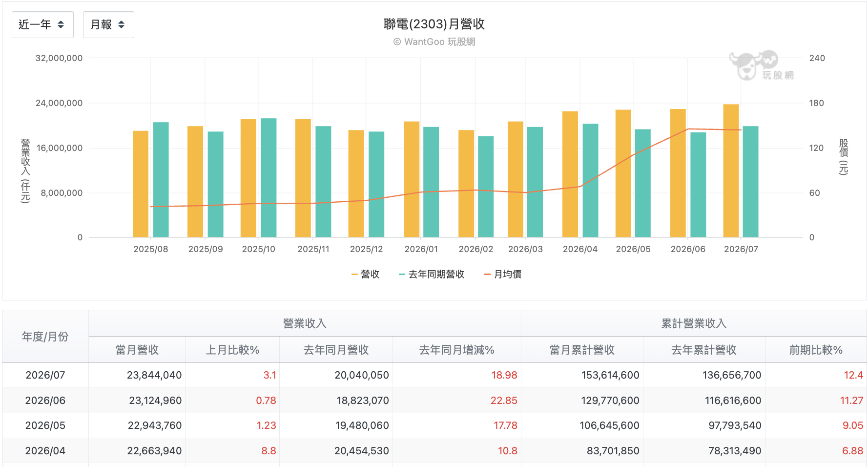Image resolution: width=868 pixels, height=467 pixels.
Task: Select the 2026/04 table row label
Action: pyautogui.click(x=45, y=451)
